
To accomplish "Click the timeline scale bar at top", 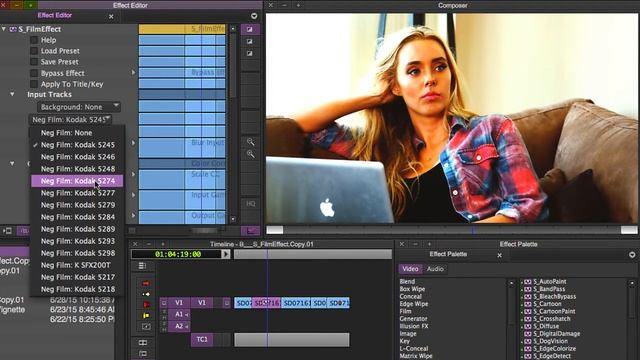I will coord(313,254).
